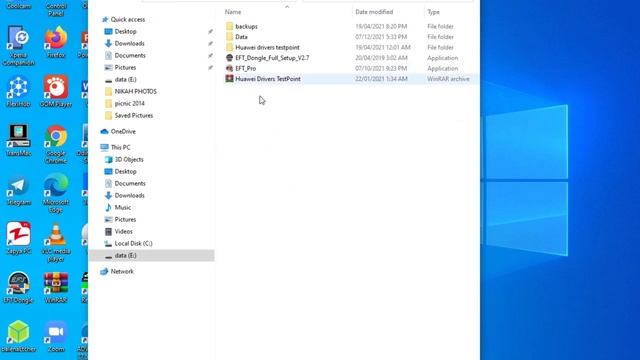The height and width of the screenshot is (360, 640).
Task: Select Huawei Drivers TestPoint WinRAR archive
Action: [x=268, y=79]
